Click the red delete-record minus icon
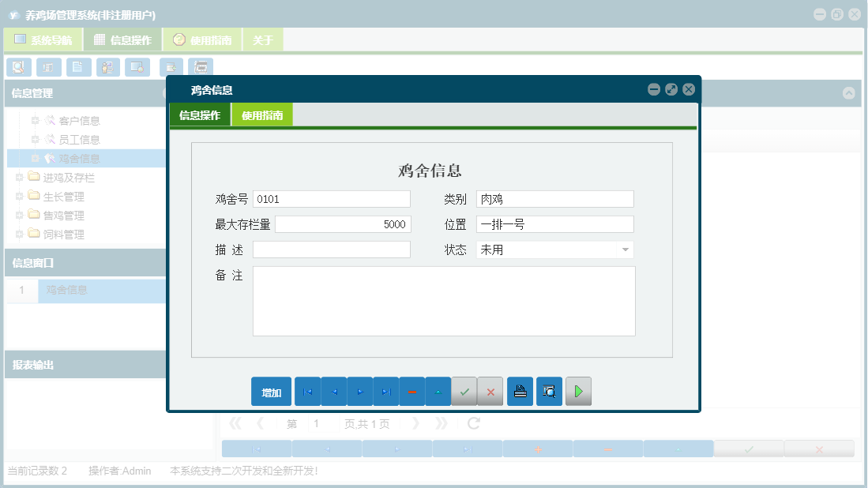 412,391
